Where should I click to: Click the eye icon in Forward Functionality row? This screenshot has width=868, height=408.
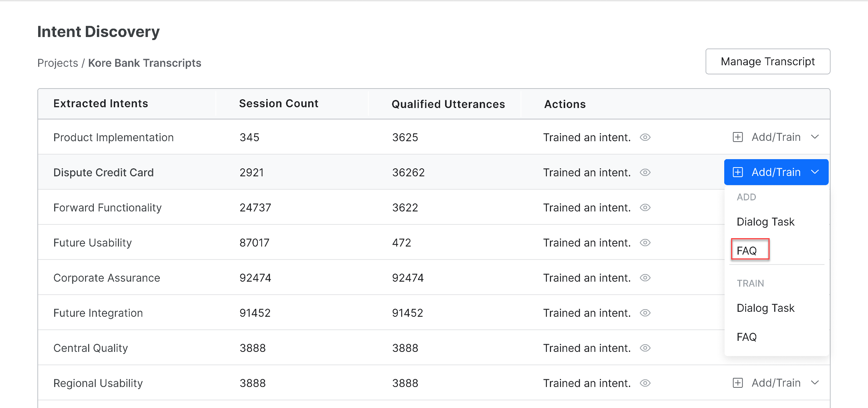click(645, 208)
